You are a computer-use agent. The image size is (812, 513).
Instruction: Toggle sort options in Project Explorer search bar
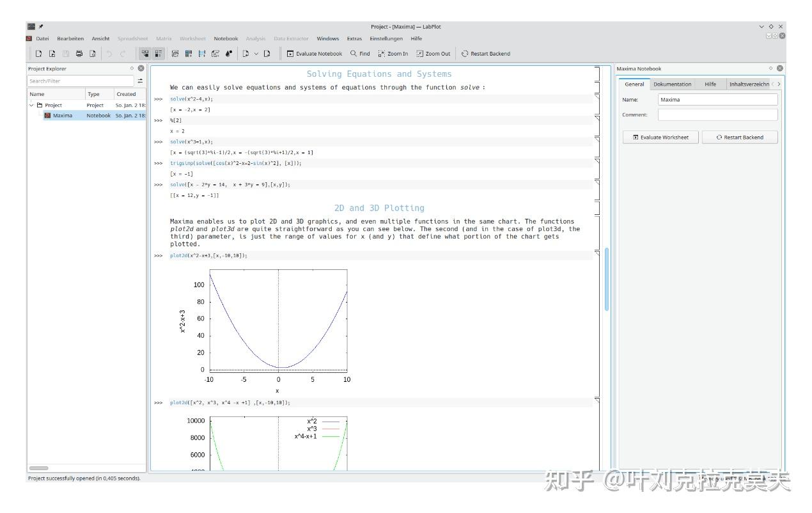click(141, 81)
